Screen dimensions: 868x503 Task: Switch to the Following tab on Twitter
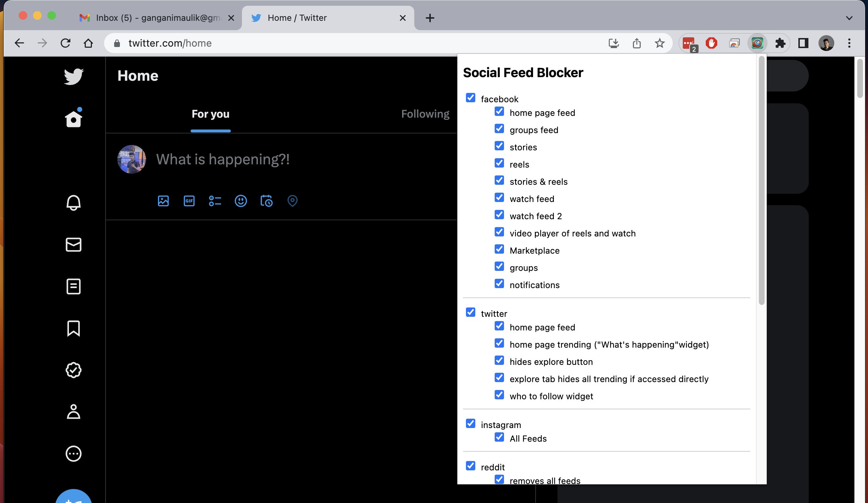coord(425,114)
